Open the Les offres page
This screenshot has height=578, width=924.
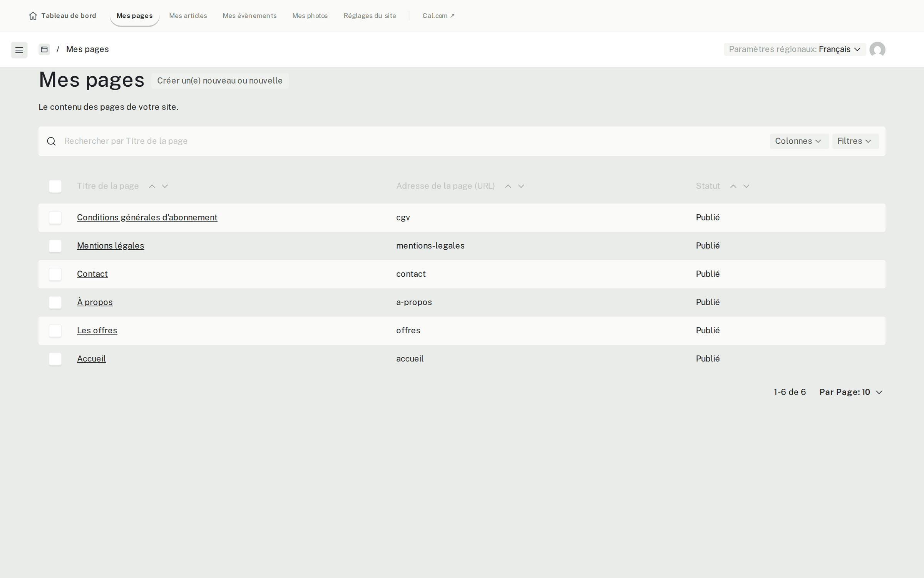coord(97,330)
